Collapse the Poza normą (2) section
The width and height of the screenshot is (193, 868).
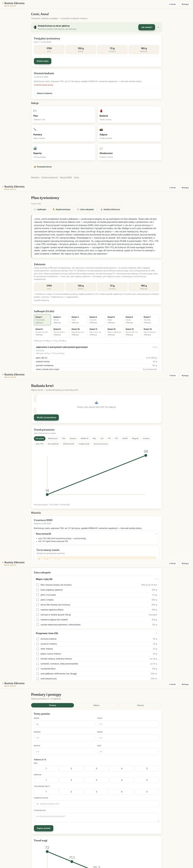point(96,534)
